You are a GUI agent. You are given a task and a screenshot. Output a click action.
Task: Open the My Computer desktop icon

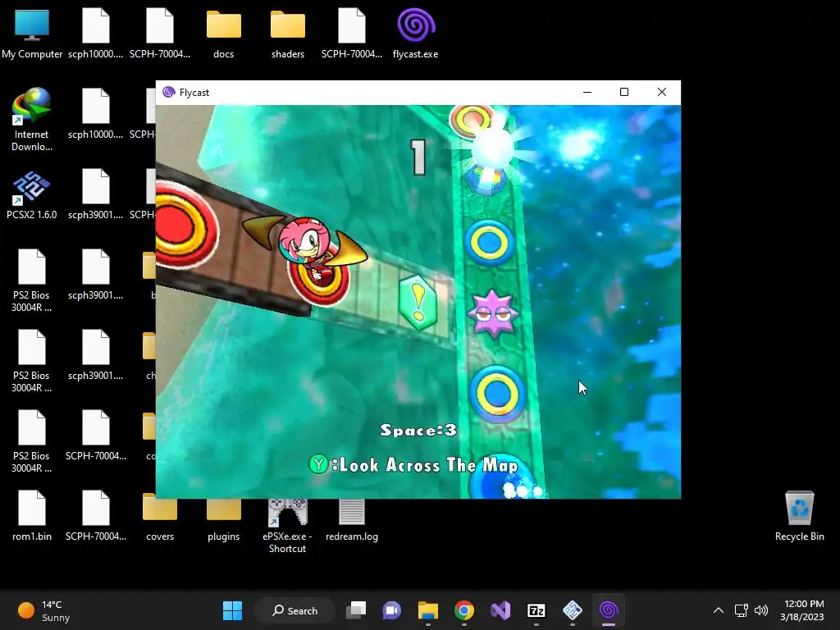click(32, 33)
